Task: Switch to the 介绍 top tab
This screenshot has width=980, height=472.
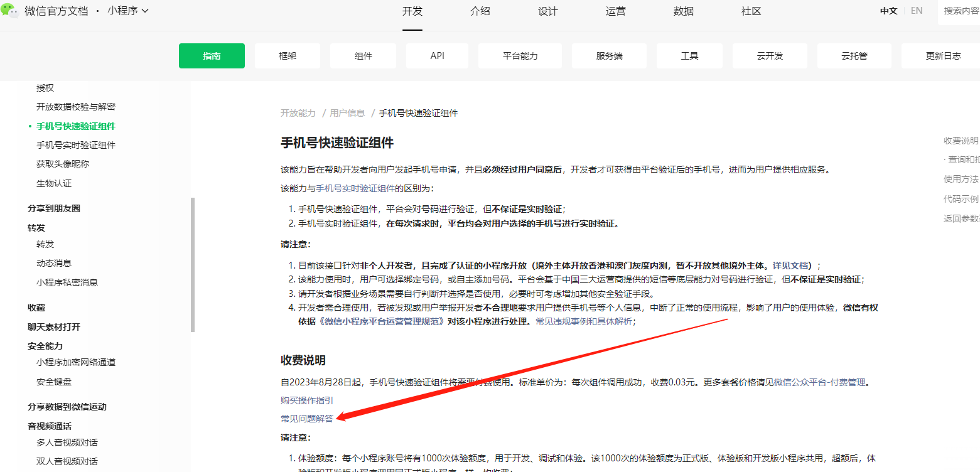Action: (480, 11)
